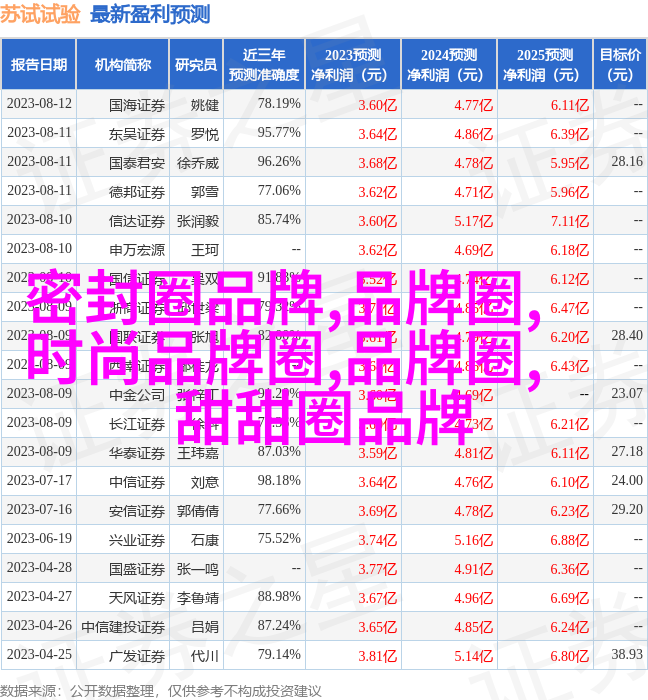Click the 88.98% accuracy value

click(x=279, y=596)
